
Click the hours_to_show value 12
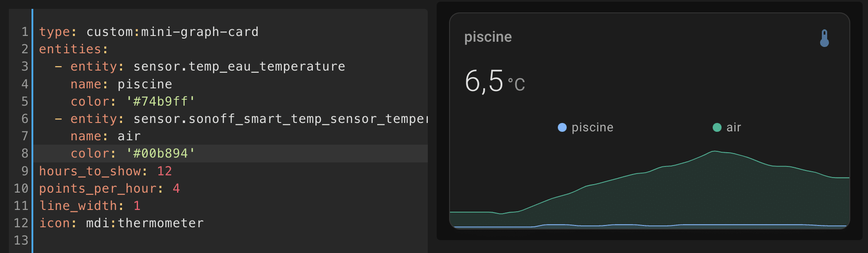click(165, 171)
